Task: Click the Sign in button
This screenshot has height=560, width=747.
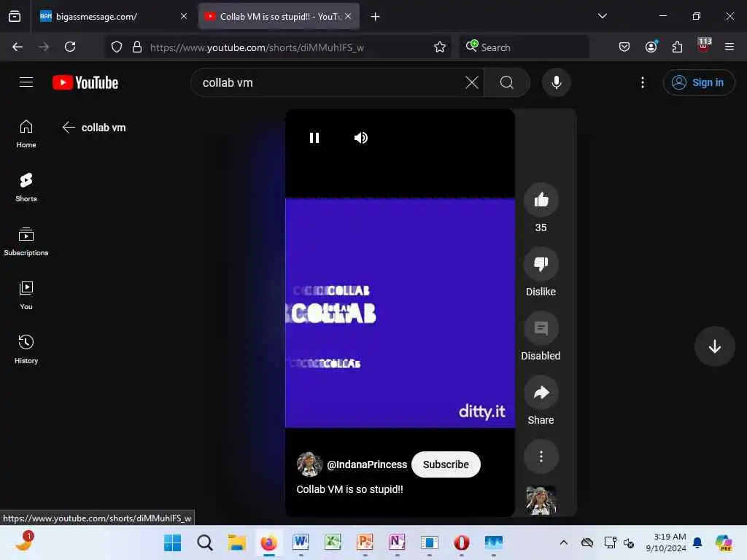Action: click(698, 82)
